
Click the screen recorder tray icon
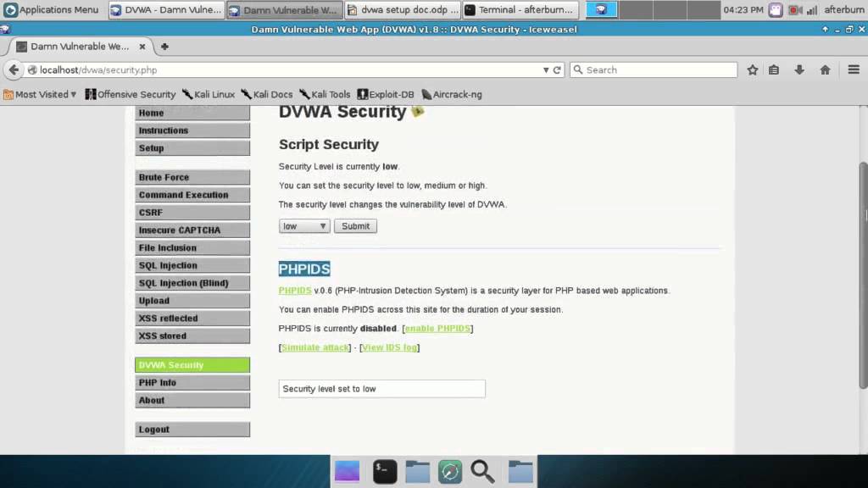click(795, 10)
